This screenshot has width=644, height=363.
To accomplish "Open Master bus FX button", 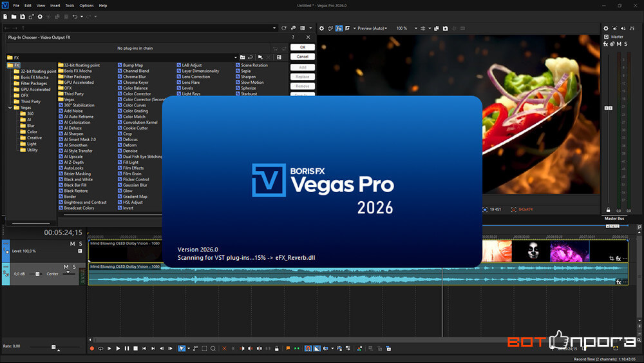I will pos(605,44).
